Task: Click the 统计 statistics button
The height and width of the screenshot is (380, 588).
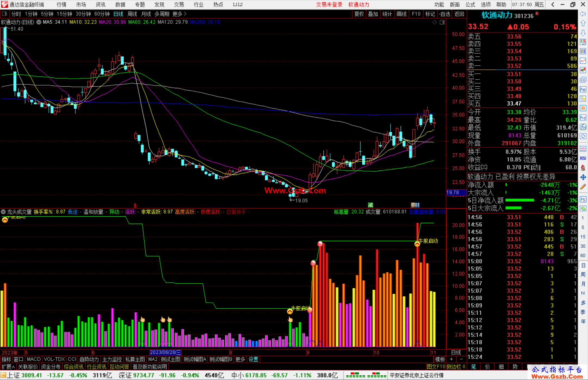Action: point(387,14)
